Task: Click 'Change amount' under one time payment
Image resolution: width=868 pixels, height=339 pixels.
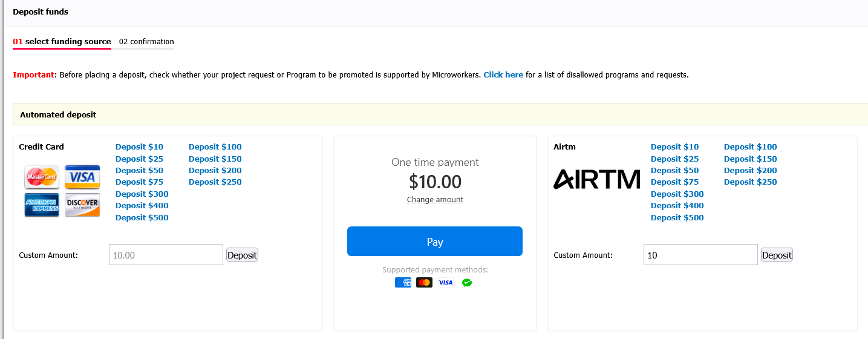Action: [x=435, y=200]
